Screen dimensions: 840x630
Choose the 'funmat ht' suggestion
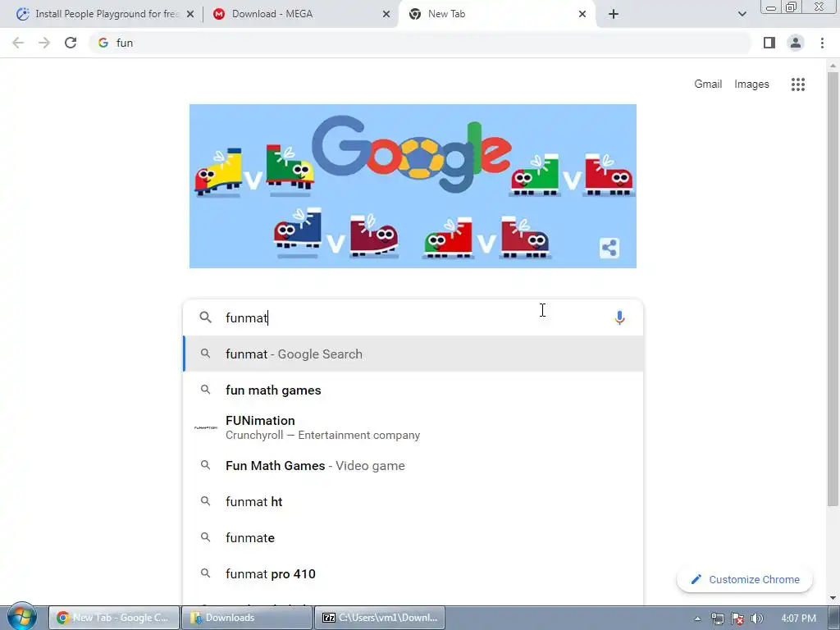coord(413,501)
